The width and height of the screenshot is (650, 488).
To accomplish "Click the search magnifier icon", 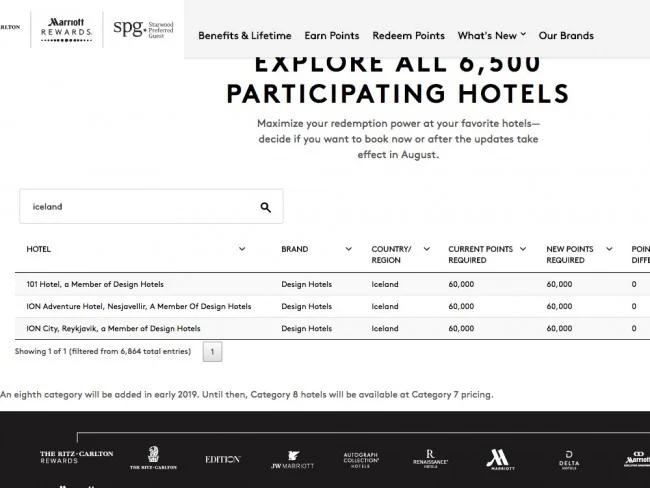I will click(266, 207).
